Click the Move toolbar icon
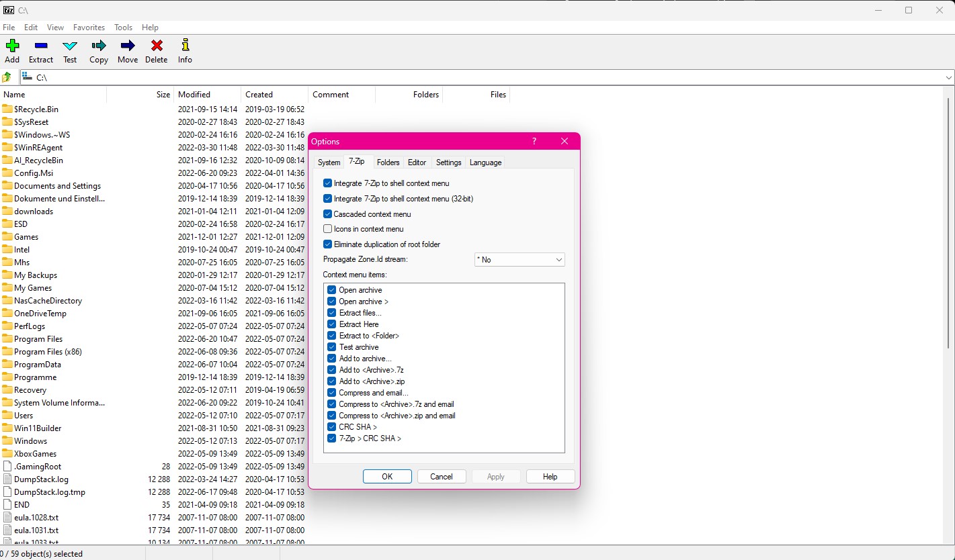The width and height of the screenshot is (955, 560). [x=128, y=46]
